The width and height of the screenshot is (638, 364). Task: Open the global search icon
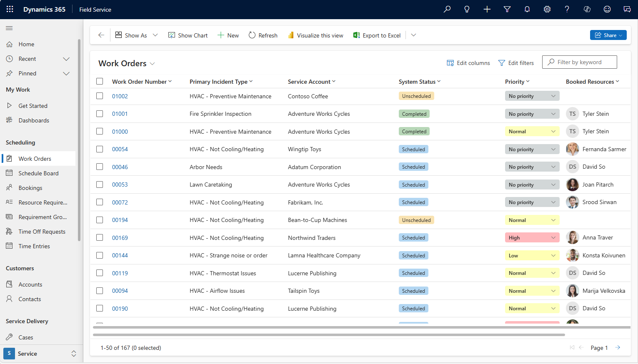(447, 9)
